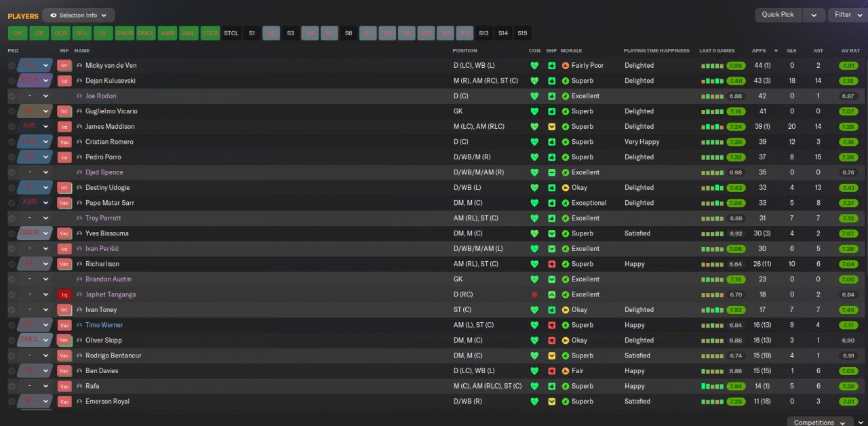Click the red injury condition icon for Japhet Tanganga
This screenshot has height=426, width=868.
point(534,294)
